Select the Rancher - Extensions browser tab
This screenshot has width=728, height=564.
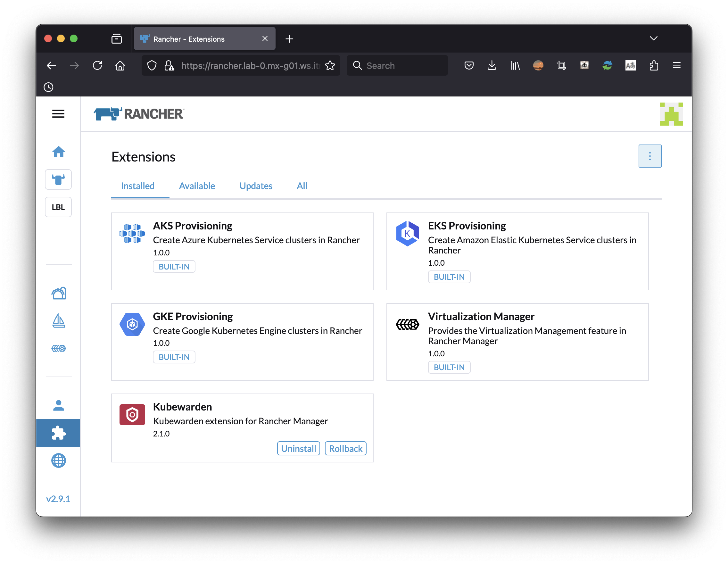[x=205, y=39]
